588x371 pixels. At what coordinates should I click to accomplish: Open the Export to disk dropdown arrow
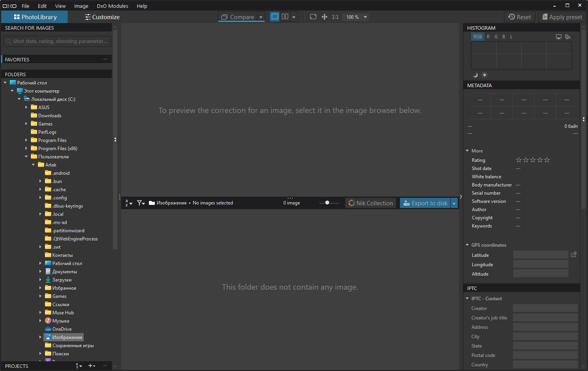(454, 203)
